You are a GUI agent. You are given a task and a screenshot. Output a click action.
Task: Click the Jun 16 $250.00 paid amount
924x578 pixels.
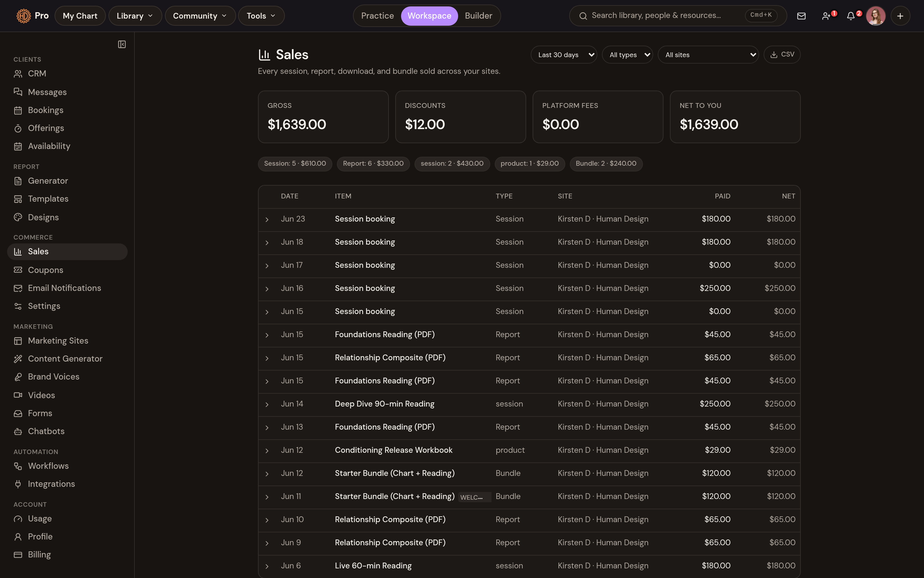tap(715, 288)
